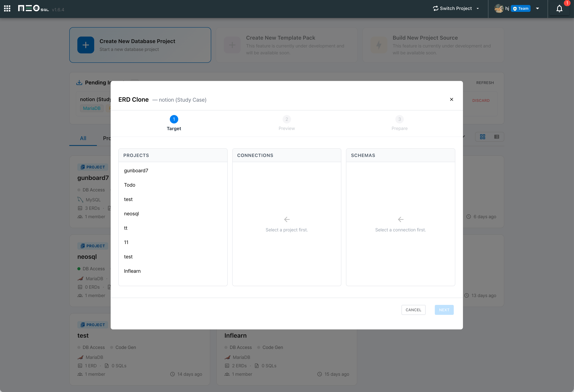The height and width of the screenshot is (392, 574).
Task: Click the Build New Project Source card
Action: pos(433,45)
